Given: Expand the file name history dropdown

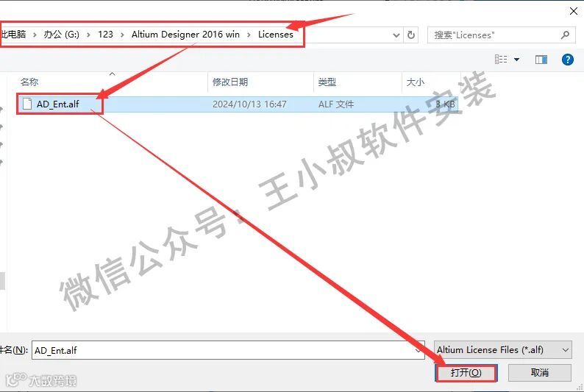Looking at the screenshot, I should click(x=419, y=350).
